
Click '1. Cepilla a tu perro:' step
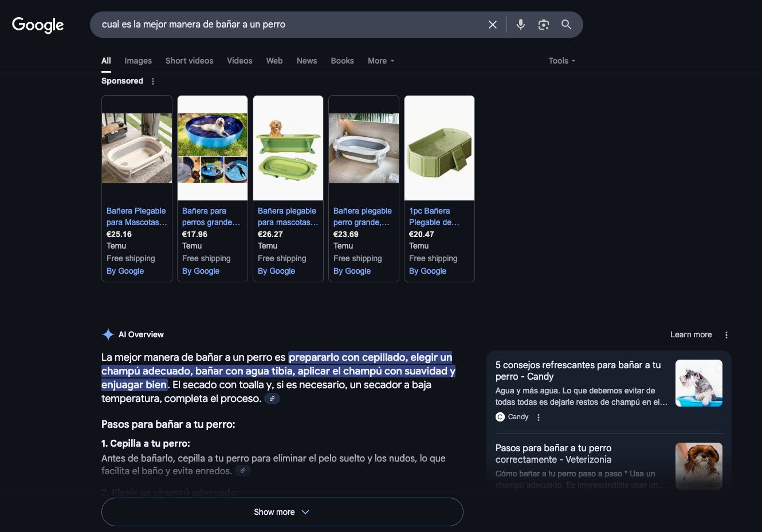click(146, 443)
